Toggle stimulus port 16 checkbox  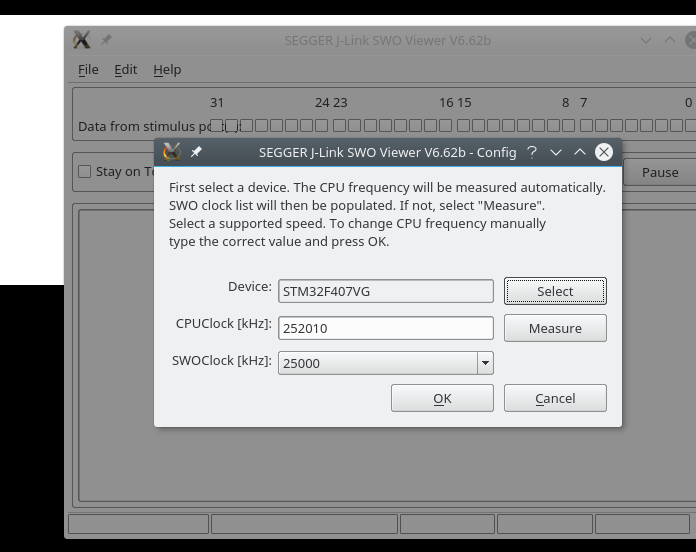tap(445, 126)
